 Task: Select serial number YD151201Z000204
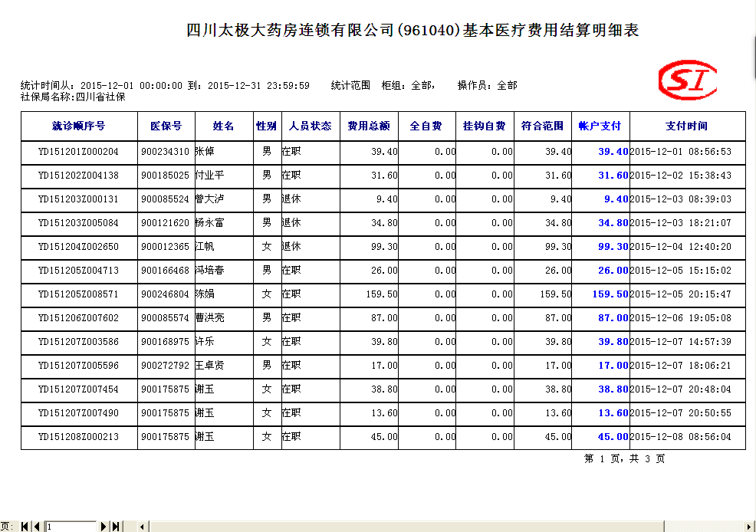pyautogui.click(x=78, y=152)
